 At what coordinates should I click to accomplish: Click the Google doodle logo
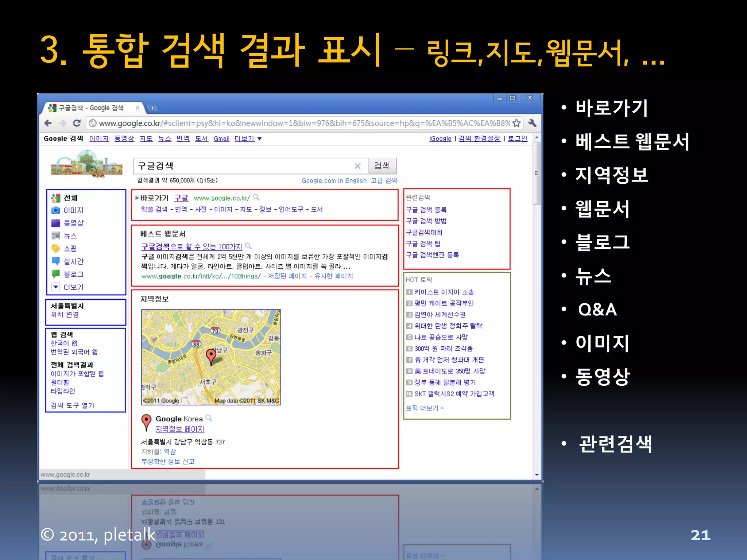pyautogui.click(x=87, y=164)
